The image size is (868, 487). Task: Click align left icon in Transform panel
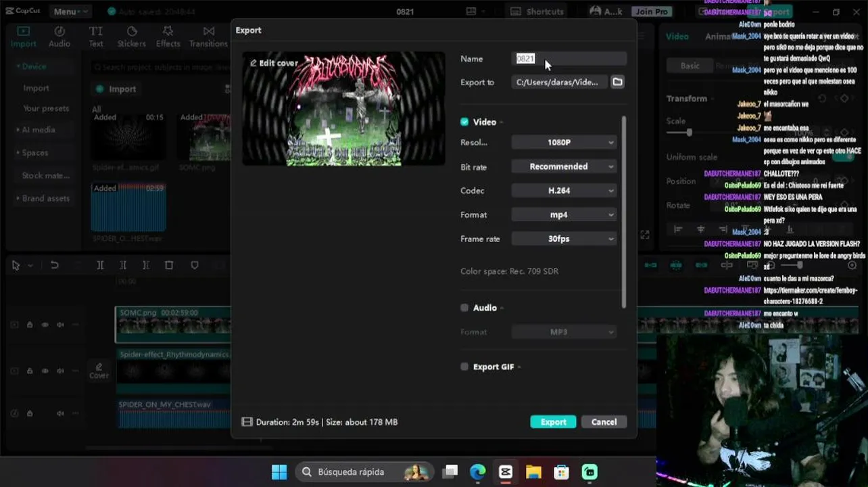pyautogui.click(x=678, y=229)
